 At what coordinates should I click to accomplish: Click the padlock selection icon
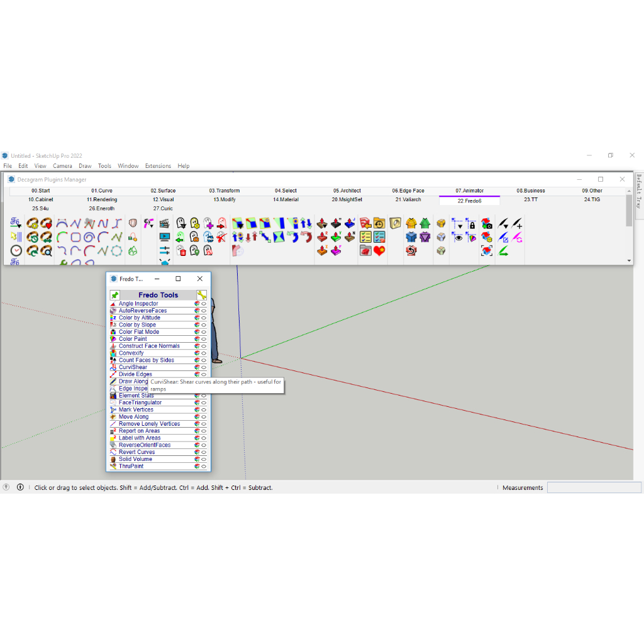(x=472, y=223)
